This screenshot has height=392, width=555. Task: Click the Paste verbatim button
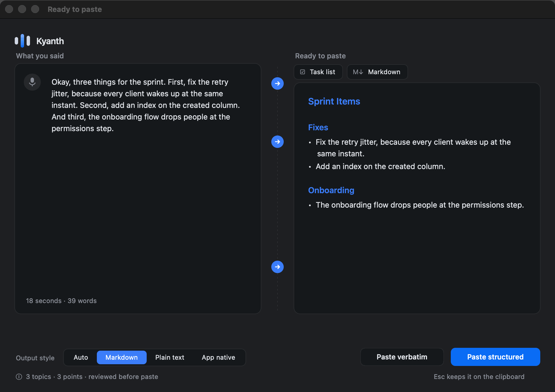[402, 357]
